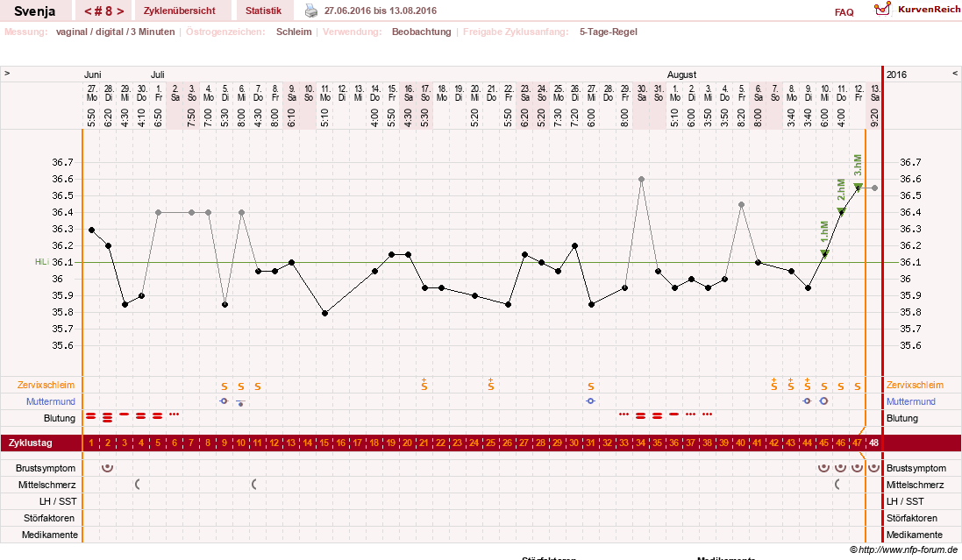This screenshot has height=560, width=962.
Task: Click the Zervixschleim S symbol on cycle day 9
Action: [x=224, y=386]
